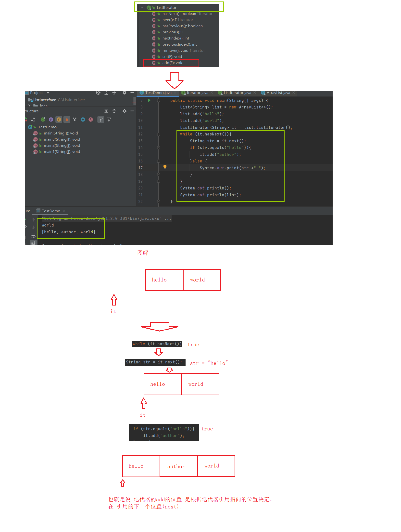Click the Sort Alphabetically icon in Structure toolbar
The width and height of the screenshot is (401, 532).
[33, 120]
